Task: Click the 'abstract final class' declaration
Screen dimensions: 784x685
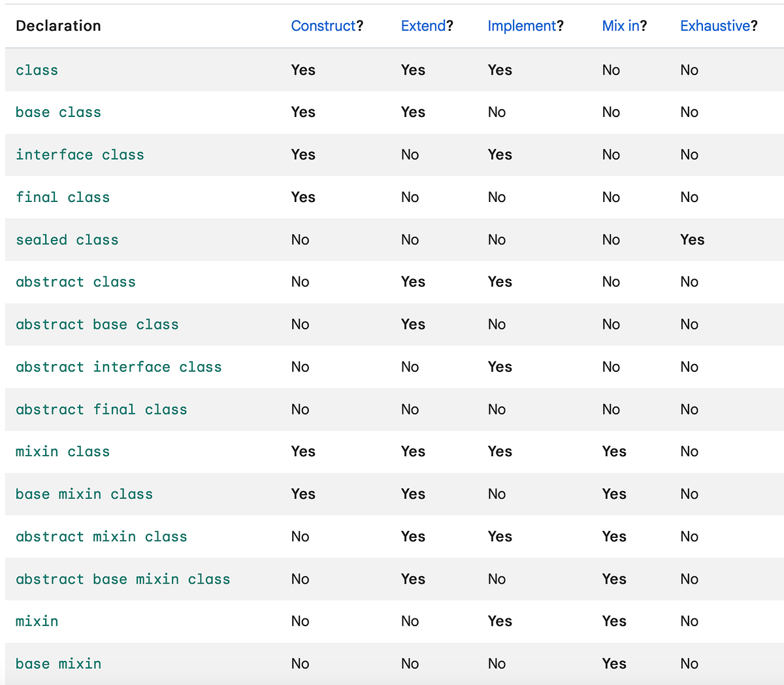Action: 101,410
